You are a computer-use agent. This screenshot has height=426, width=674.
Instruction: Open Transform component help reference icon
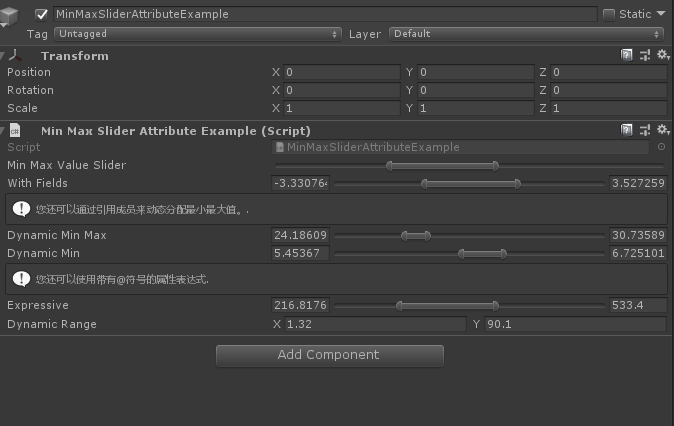[627, 56]
